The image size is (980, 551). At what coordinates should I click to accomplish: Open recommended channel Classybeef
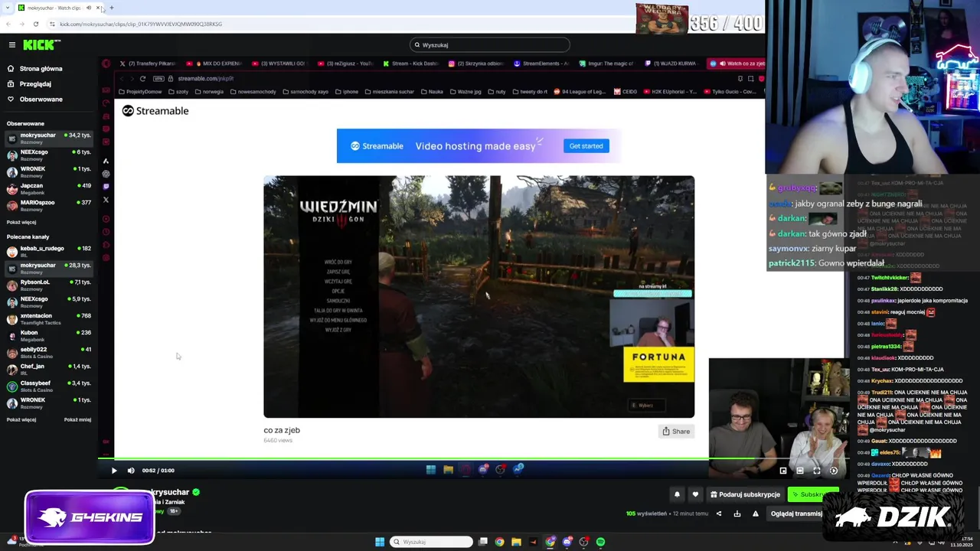[47, 386]
